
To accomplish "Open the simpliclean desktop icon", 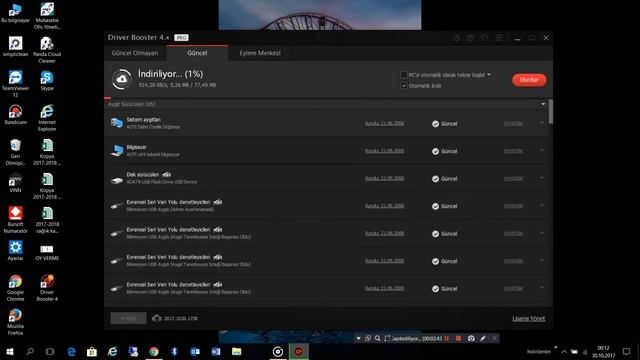I will click(15, 46).
